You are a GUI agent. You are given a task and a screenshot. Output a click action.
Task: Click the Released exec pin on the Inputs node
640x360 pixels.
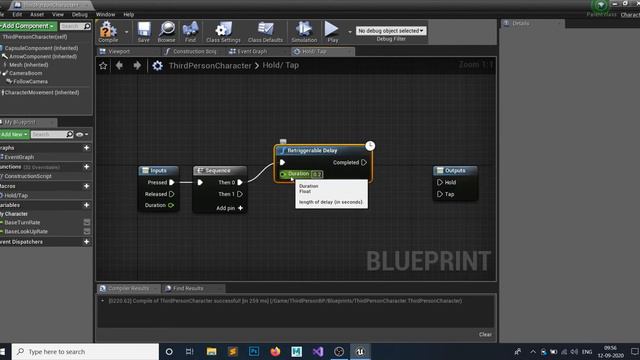pyautogui.click(x=171, y=194)
